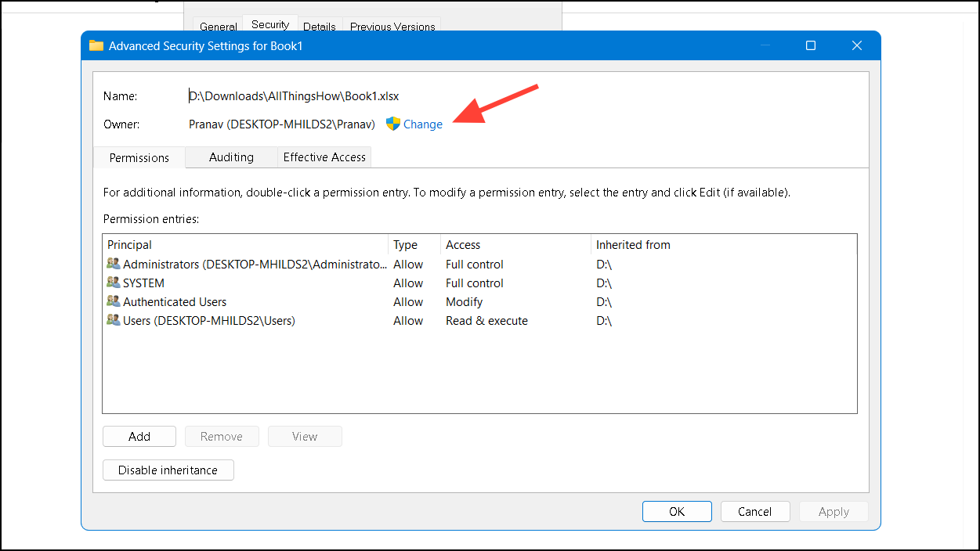Viewport: 980px width, 551px height.
Task: Click the Disable inheritance button
Action: click(x=168, y=470)
